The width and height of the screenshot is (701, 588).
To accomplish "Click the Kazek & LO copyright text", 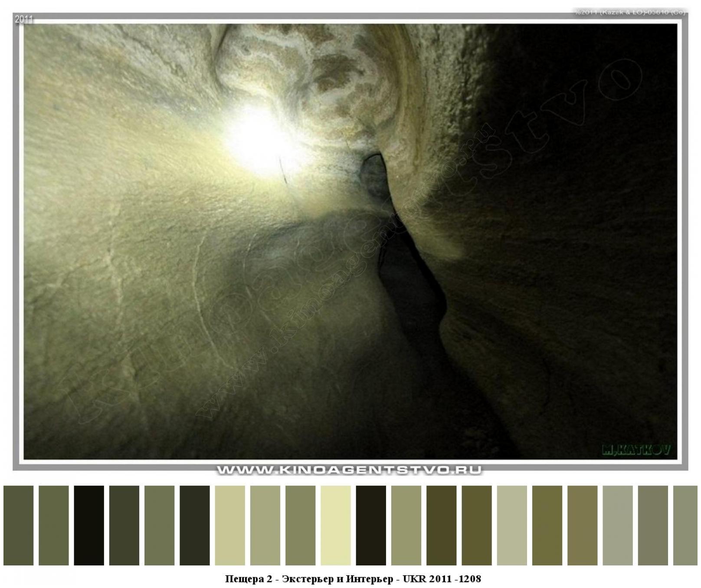I will pyautogui.click(x=630, y=12).
